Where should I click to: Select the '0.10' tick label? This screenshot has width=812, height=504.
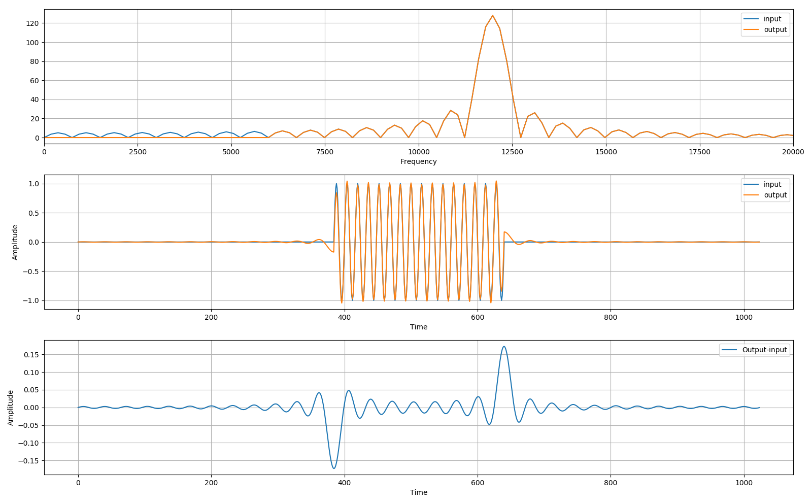[32, 373]
